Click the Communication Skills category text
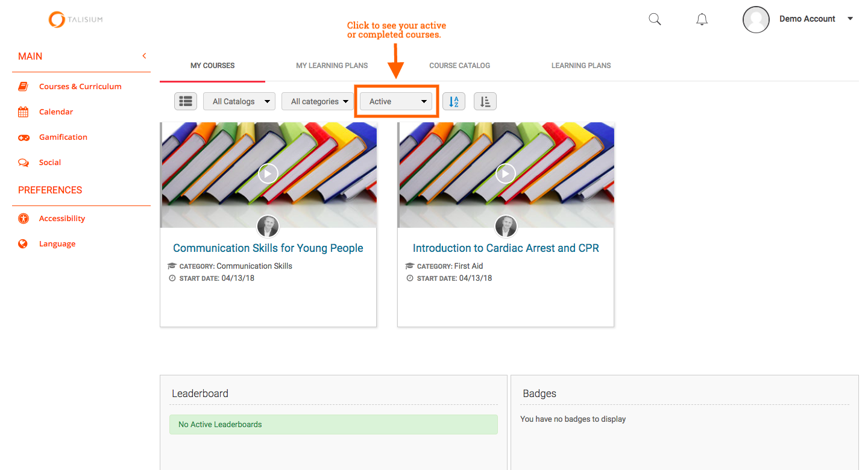The width and height of the screenshot is (868, 470). click(254, 266)
